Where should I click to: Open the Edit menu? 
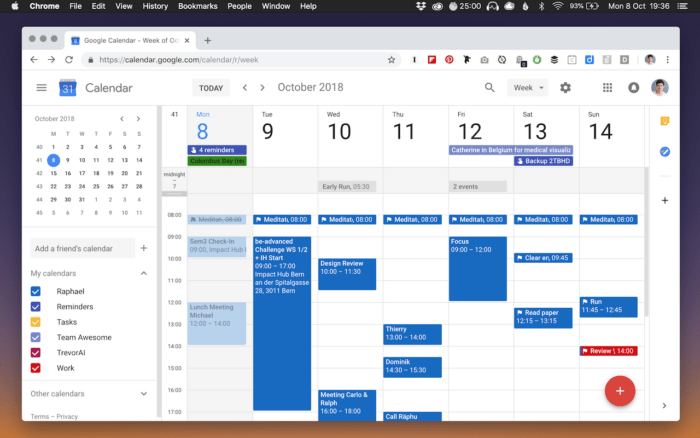(98, 6)
